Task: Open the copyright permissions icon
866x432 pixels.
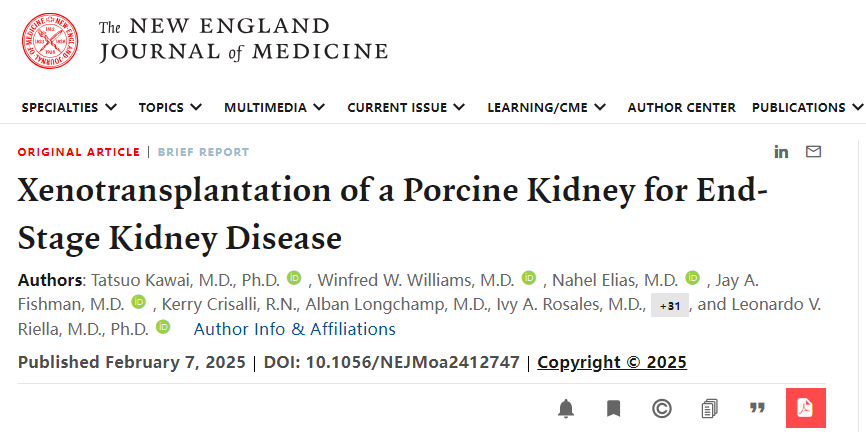Action: pyautogui.click(x=661, y=408)
